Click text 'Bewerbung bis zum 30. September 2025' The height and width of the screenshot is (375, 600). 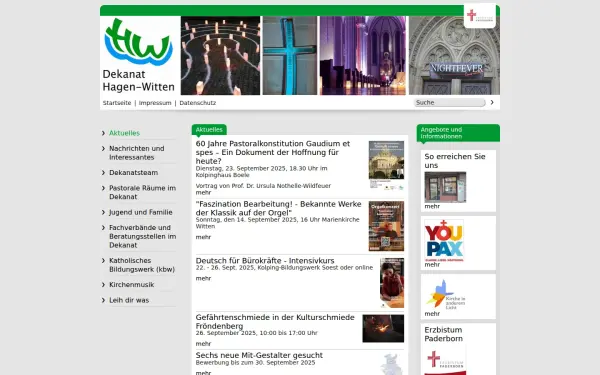coord(255,362)
